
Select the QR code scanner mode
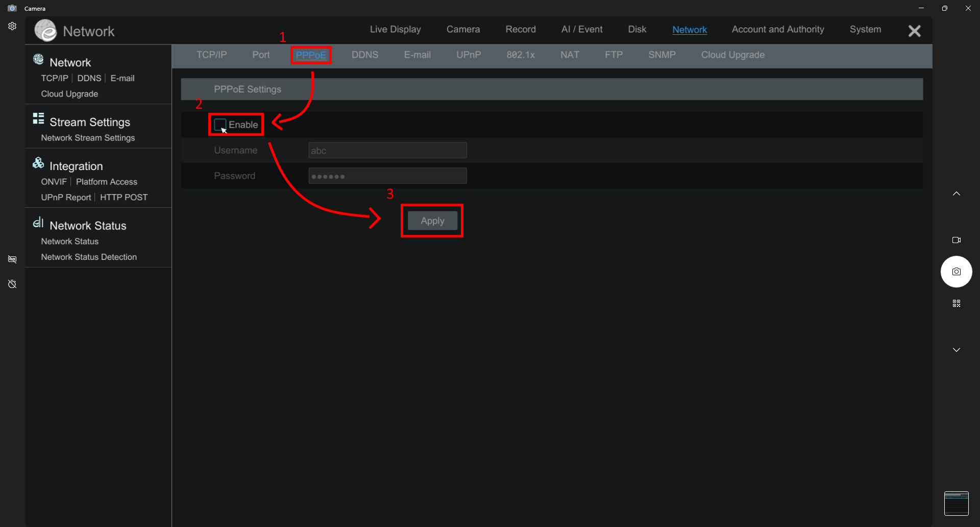956,303
